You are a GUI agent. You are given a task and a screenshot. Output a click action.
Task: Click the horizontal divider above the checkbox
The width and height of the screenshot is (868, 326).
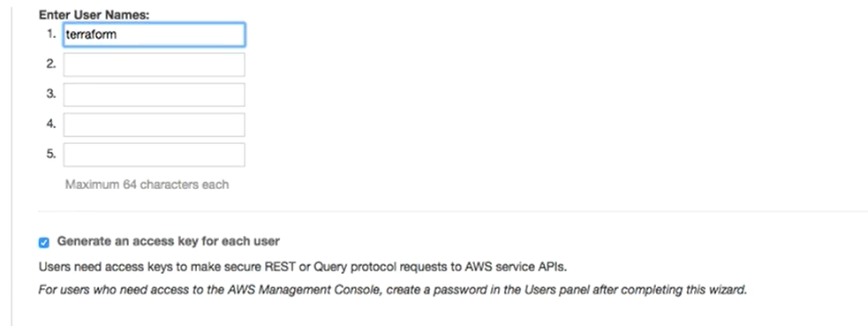point(453,211)
